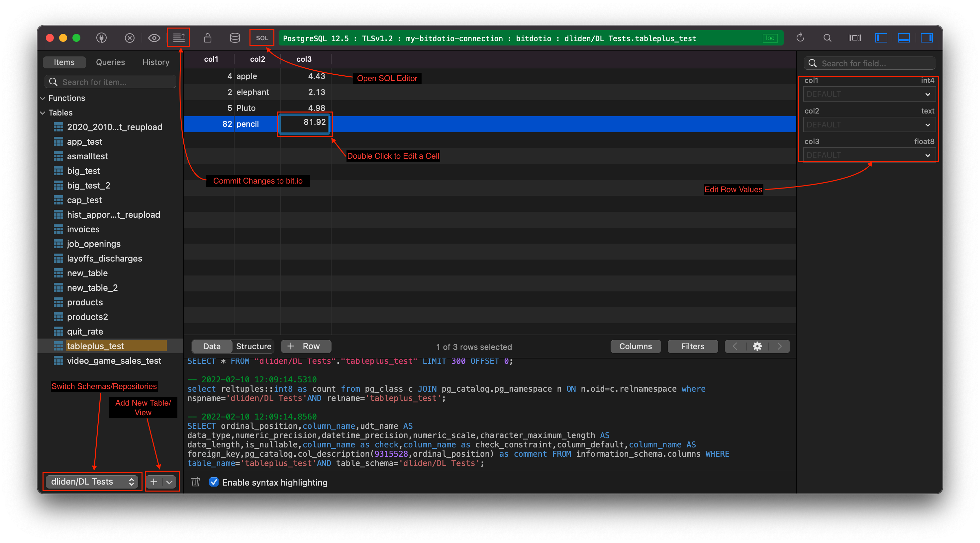Toggle the left sidebar panel
Image resolution: width=980 pixels, height=543 pixels.
[x=881, y=38]
